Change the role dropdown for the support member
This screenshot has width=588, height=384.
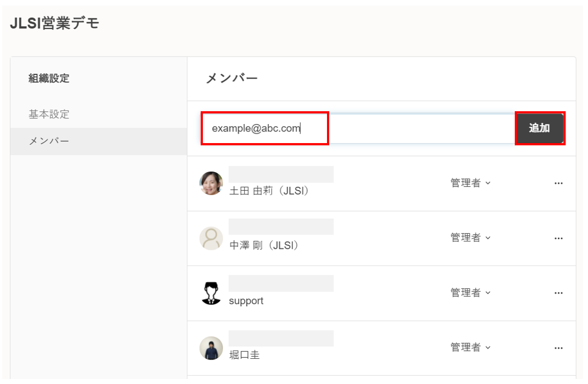point(471,293)
